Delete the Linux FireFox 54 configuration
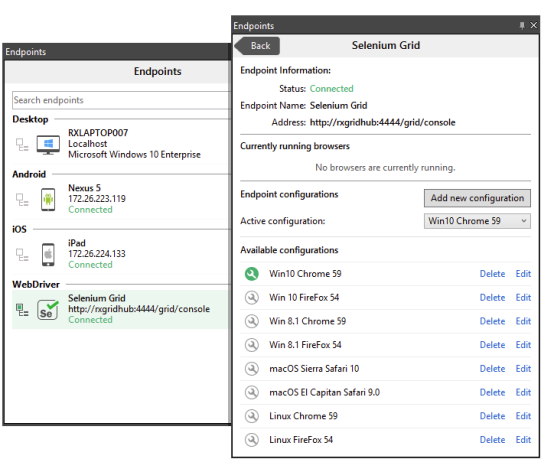This screenshot has height=472, width=554. click(492, 440)
